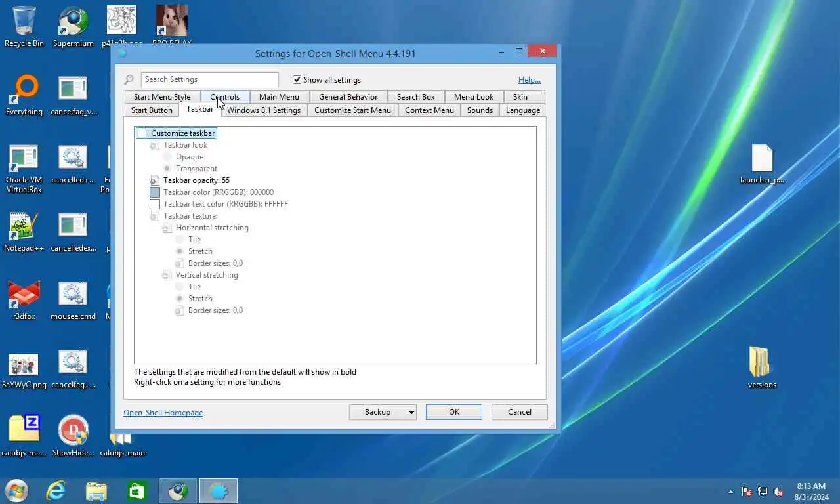Open the Language tab
The height and width of the screenshot is (504, 840).
pyautogui.click(x=523, y=110)
